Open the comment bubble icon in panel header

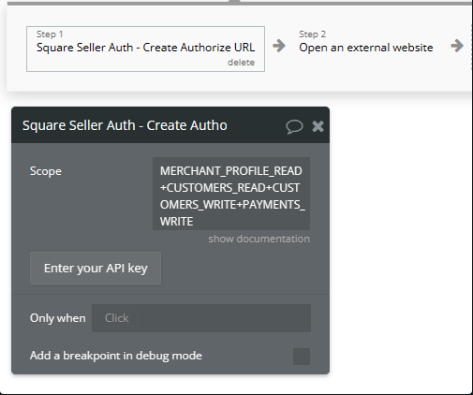click(x=294, y=127)
